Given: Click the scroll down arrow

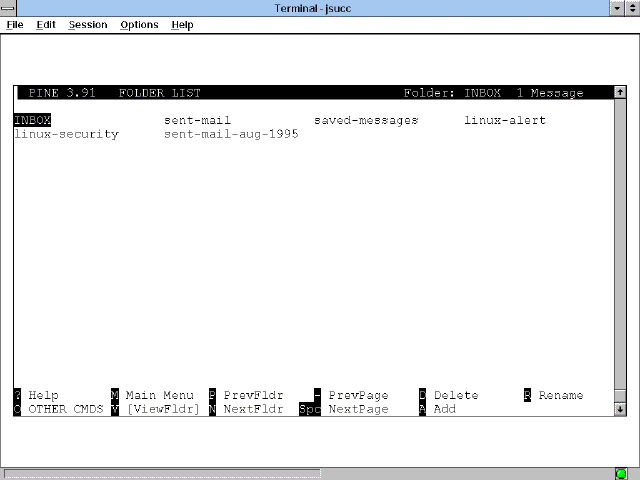Looking at the screenshot, I should 620,409.
